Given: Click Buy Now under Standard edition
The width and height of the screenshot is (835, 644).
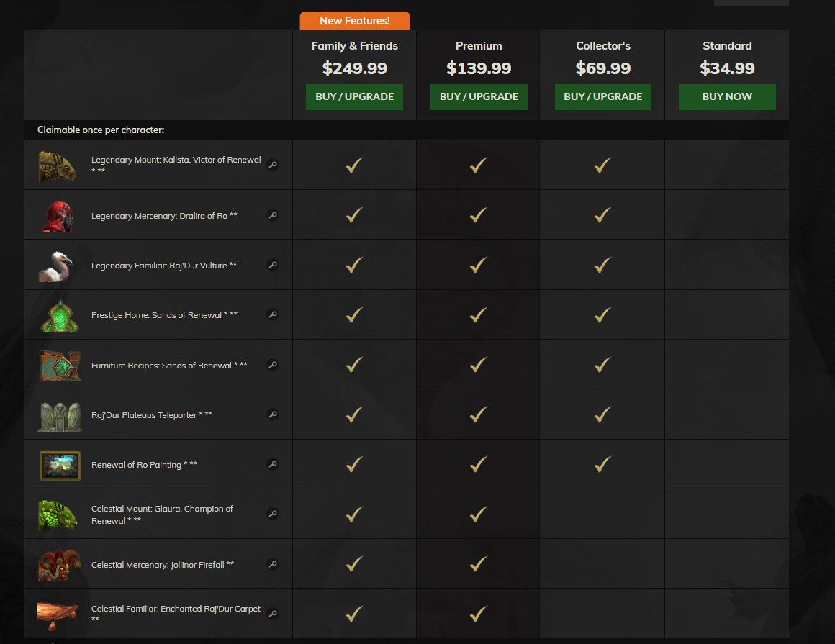Looking at the screenshot, I should [727, 96].
